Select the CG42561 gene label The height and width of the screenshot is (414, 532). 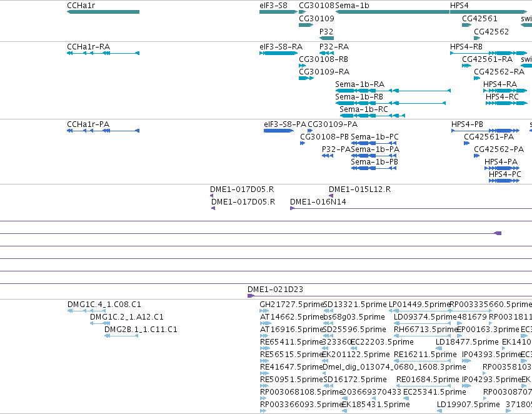[479, 18]
